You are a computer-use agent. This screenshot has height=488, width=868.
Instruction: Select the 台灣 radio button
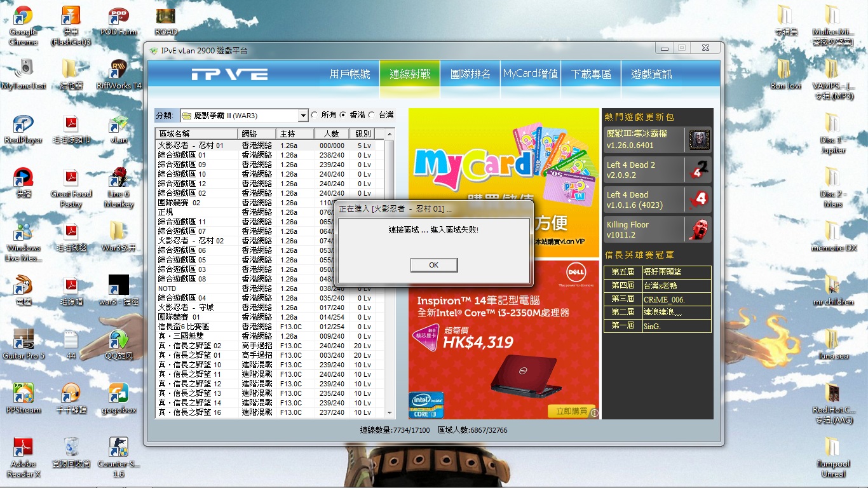[x=372, y=115]
